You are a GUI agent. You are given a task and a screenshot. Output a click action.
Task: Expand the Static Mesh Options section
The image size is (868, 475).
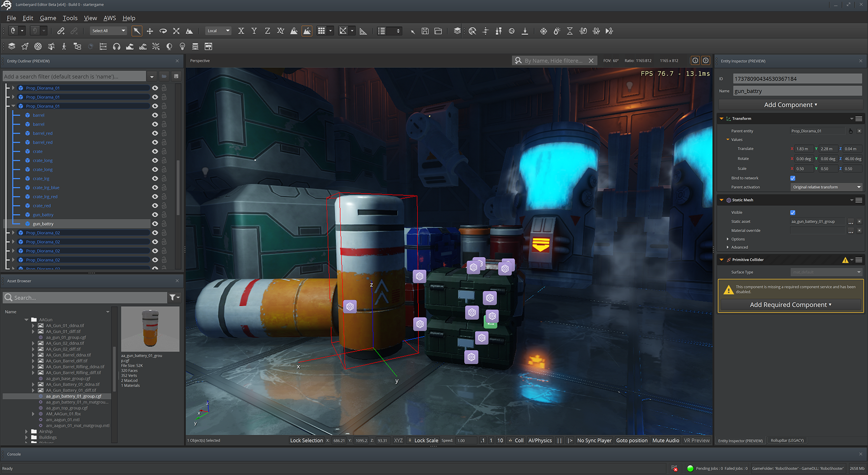click(x=728, y=239)
